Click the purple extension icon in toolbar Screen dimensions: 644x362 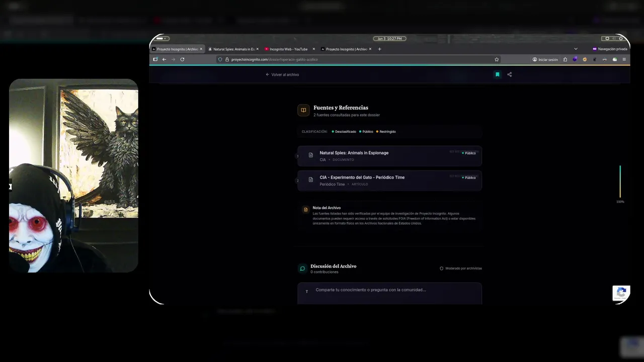point(575,59)
